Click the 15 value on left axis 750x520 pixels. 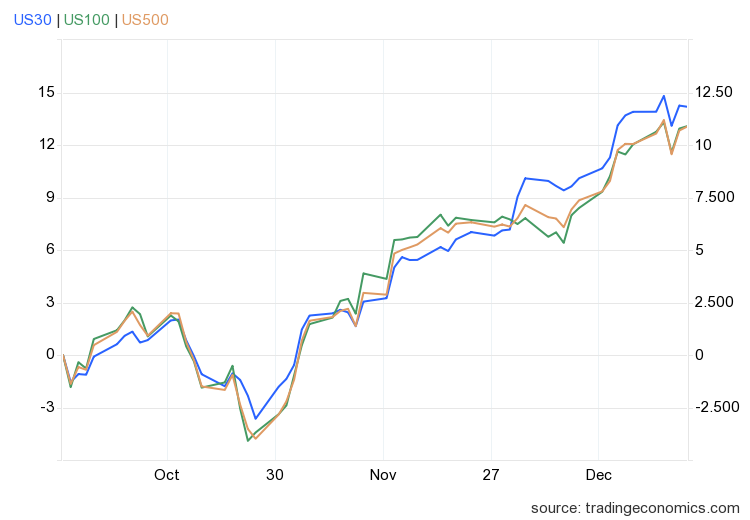click(x=46, y=93)
